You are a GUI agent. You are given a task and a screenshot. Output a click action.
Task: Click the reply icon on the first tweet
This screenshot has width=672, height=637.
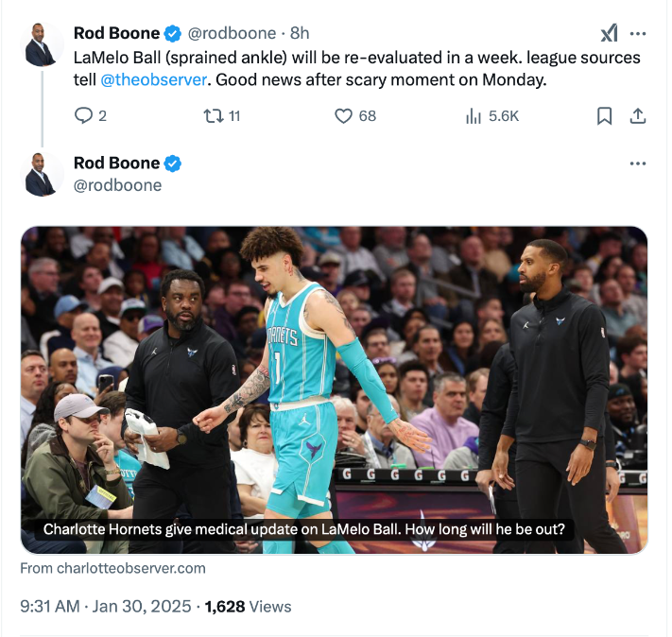coord(84,115)
